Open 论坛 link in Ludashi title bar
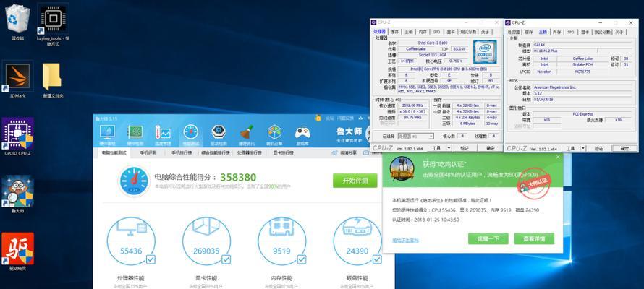This screenshot has height=289, width=644. (329, 118)
